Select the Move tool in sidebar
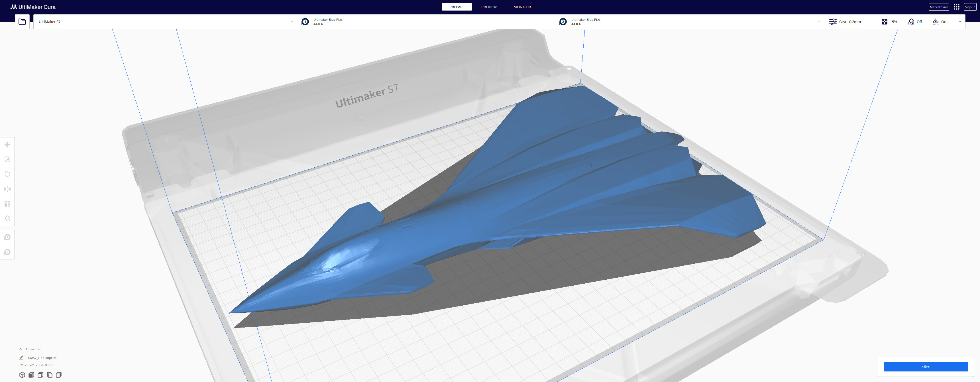This screenshot has width=980, height=382. click(7, 145)
